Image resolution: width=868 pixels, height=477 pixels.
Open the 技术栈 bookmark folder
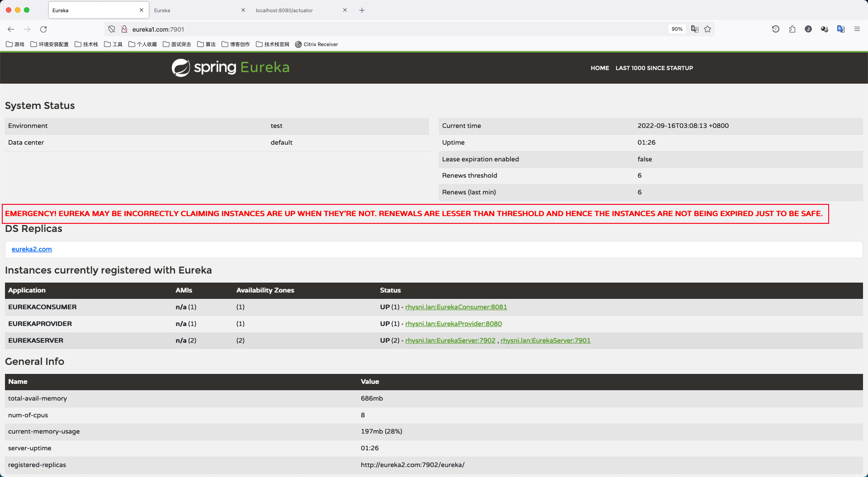[x=86, y=44]
